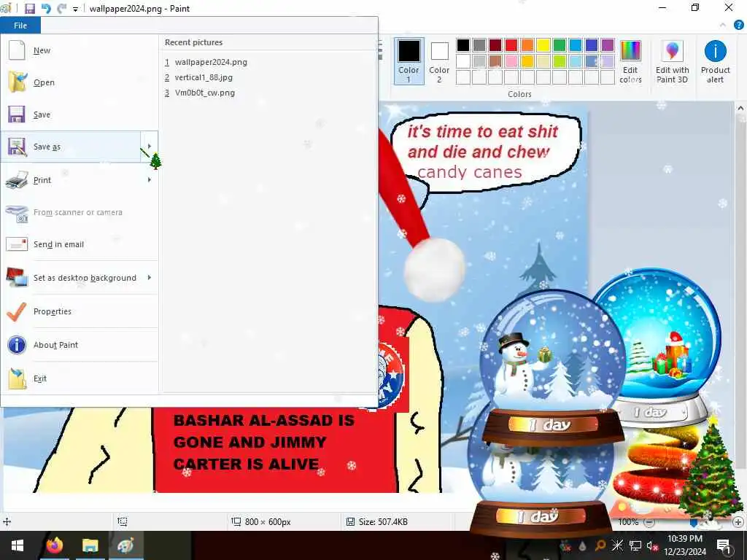This screenshot has height=560, width=747.
Task: Click the About Paint info icon
Action: click(17, 344)
